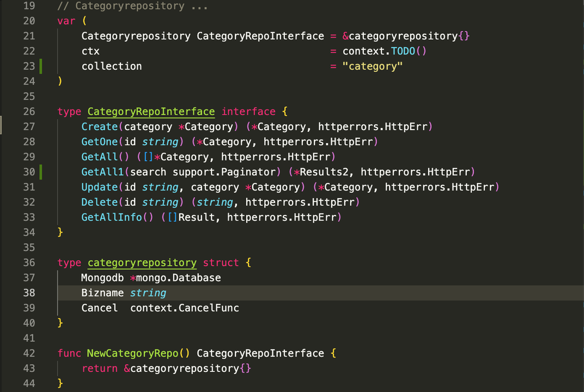The image size is (584, 392).
Task: Click the 'Create' method name
Action: coord(100,126)
